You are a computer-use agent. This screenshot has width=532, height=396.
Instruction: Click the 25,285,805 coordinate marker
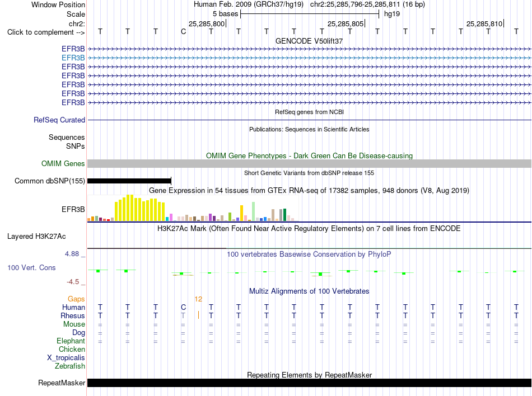[x=346, y=23]
